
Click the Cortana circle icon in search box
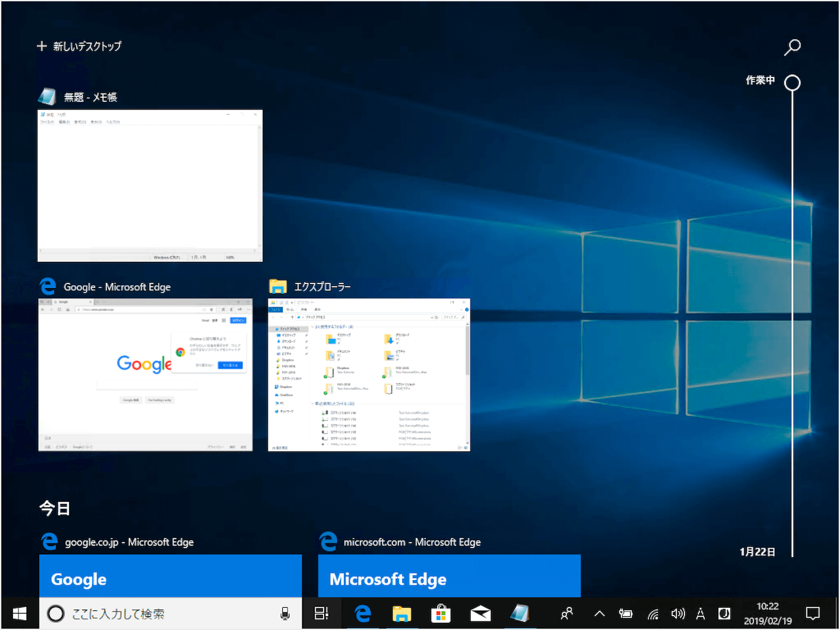pos(56,614)
